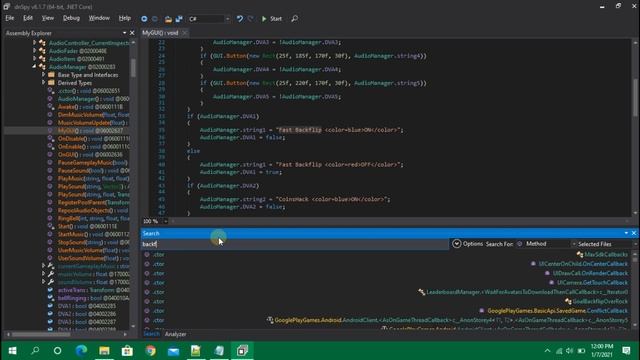Toggle the search Options expander button
640x360 pixels.
pyautogui.click(x=456, y=244)
